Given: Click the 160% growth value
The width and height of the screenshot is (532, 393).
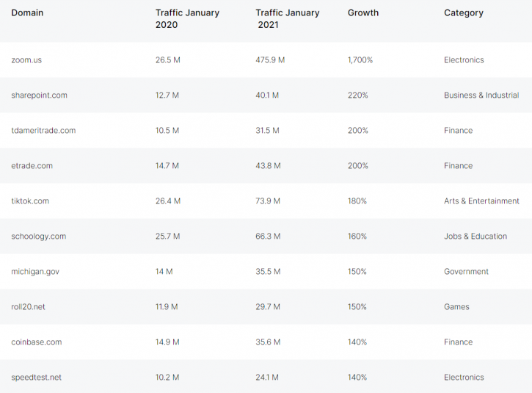Looking at the screenshot, I should click(357, 237).
